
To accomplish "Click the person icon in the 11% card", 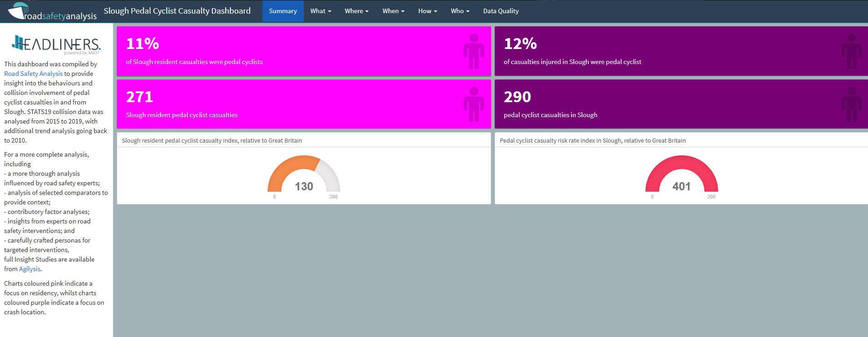I will tap(473, 51).
